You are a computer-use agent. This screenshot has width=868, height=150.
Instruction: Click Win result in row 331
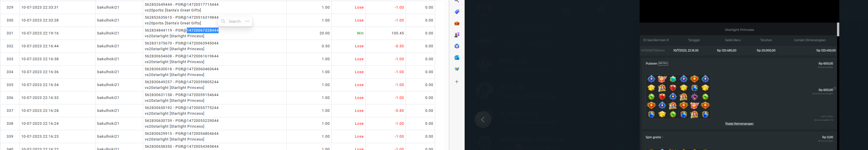click(x=360, y=33)
